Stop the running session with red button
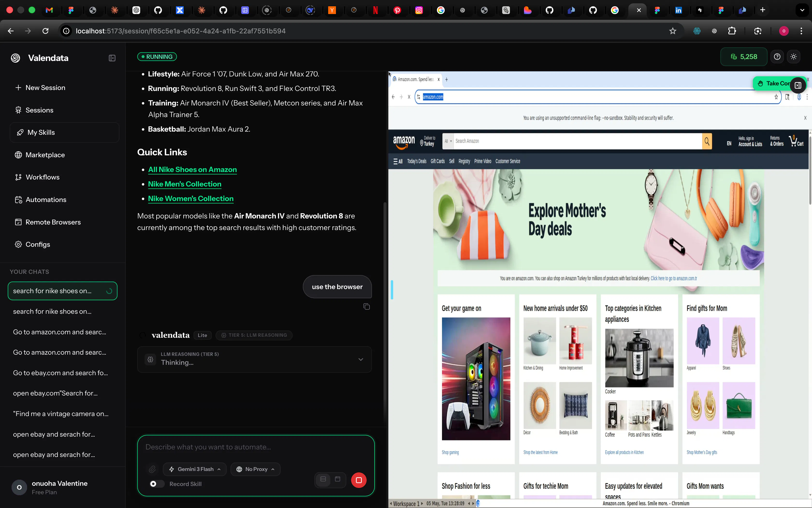Viewport: 812px width, 508px height. 359,480
